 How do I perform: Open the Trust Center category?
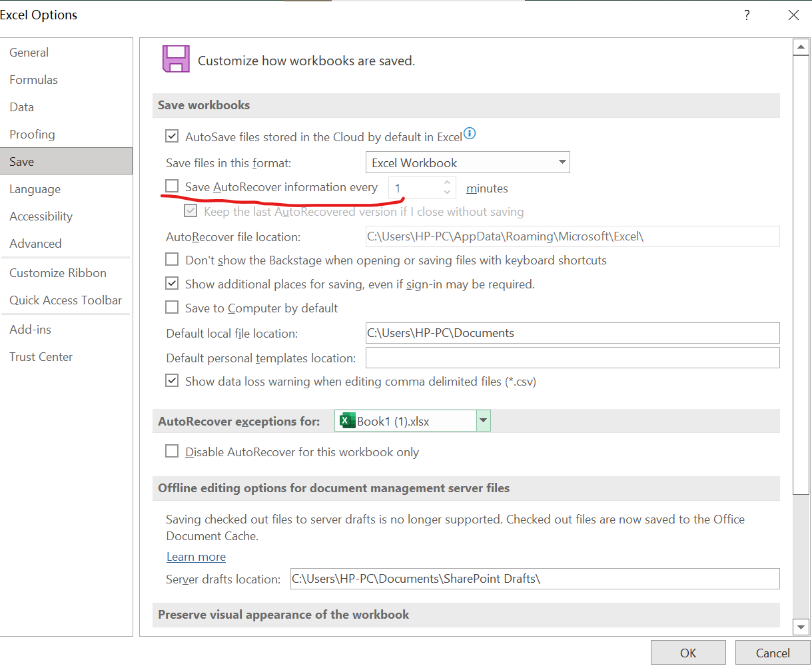66,357
